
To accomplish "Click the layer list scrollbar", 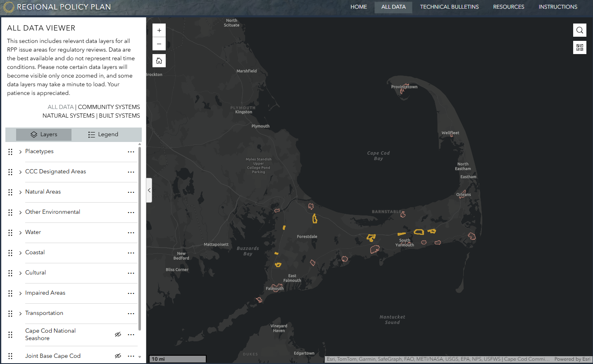I will tap(140, 239).
